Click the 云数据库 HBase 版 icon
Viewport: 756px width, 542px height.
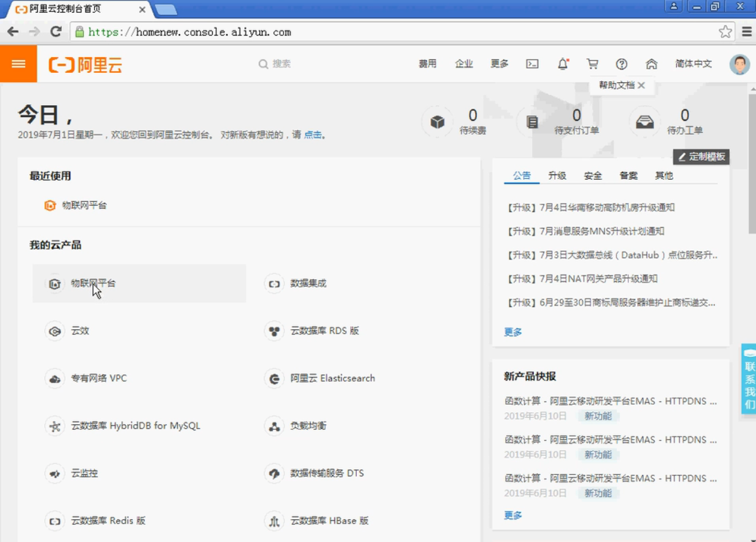275,521
